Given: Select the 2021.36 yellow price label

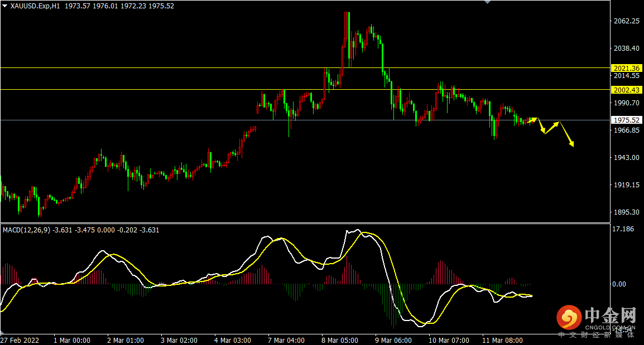Looking at the screenshot, I should point(627,68).
